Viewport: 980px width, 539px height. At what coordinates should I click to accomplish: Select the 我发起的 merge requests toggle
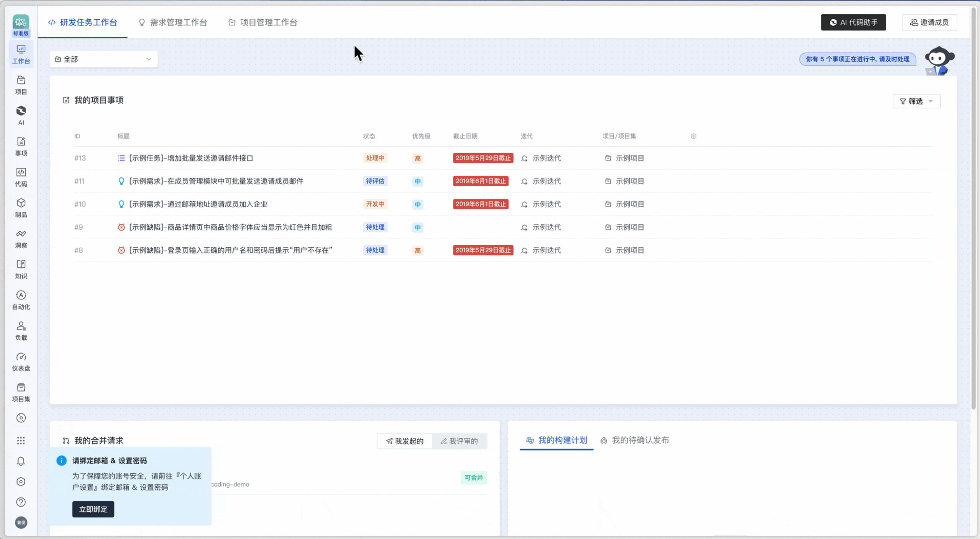[x=405, y=441]
